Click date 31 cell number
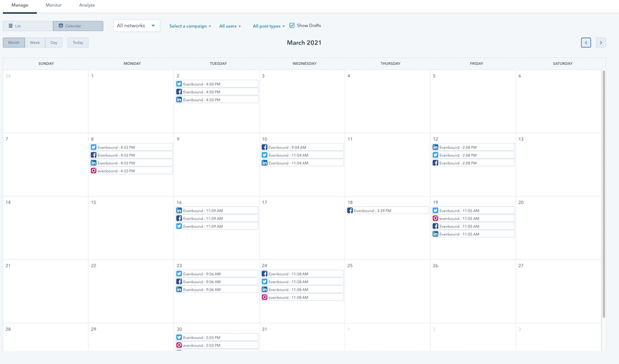Viewport: 619px width, 364px height. [x=265, y=329]
